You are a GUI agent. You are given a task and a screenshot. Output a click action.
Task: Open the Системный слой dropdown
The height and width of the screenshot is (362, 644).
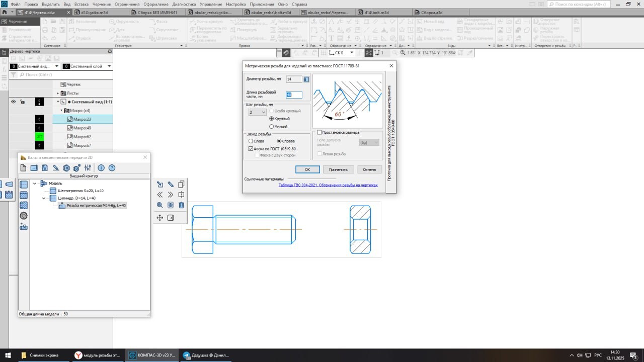109,66
